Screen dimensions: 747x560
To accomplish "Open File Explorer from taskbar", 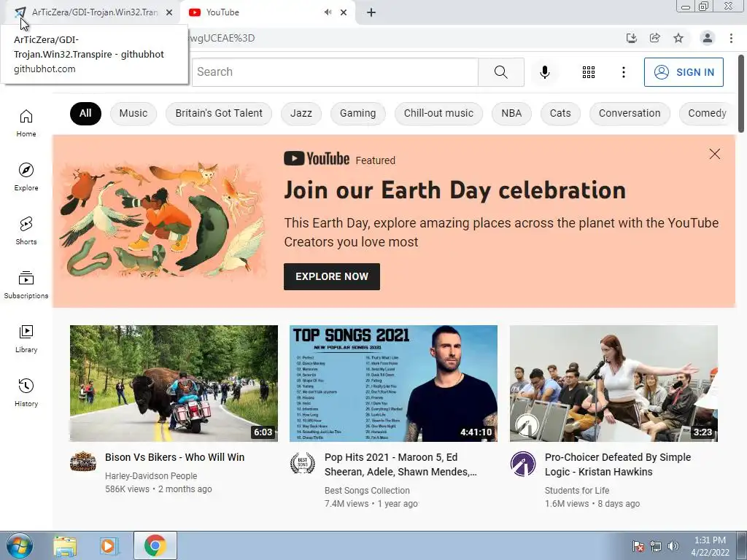I will click(65, 546).
